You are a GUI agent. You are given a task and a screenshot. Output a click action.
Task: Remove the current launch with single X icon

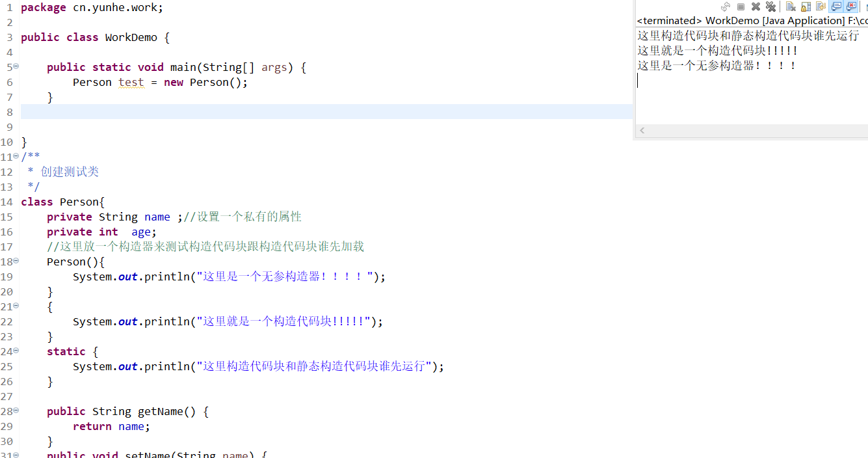(x=756, y=7)
